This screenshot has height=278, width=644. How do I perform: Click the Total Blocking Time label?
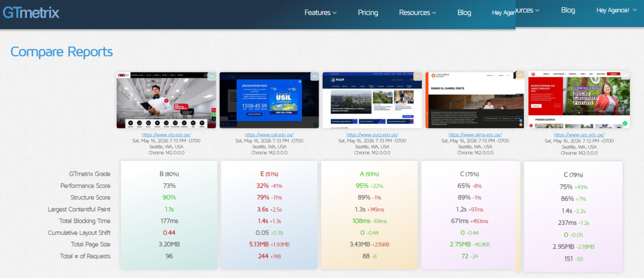coord(85,221)
